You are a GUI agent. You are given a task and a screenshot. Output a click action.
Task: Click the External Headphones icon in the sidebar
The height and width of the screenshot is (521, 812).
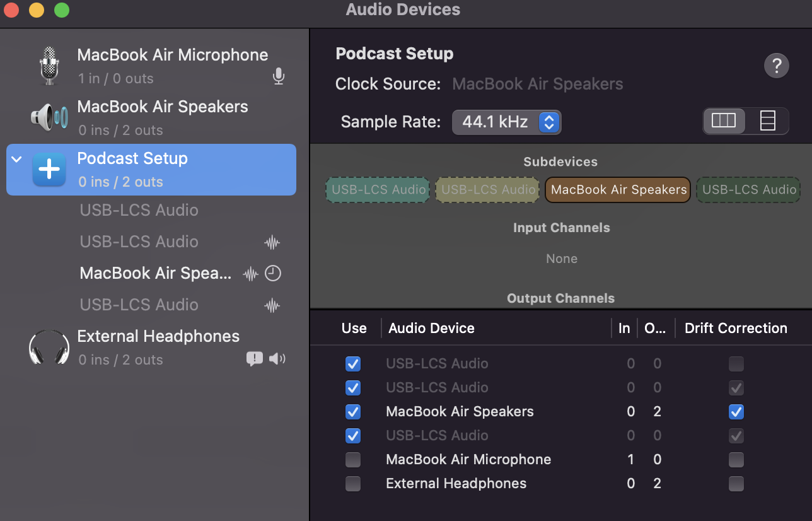[49, 347]
